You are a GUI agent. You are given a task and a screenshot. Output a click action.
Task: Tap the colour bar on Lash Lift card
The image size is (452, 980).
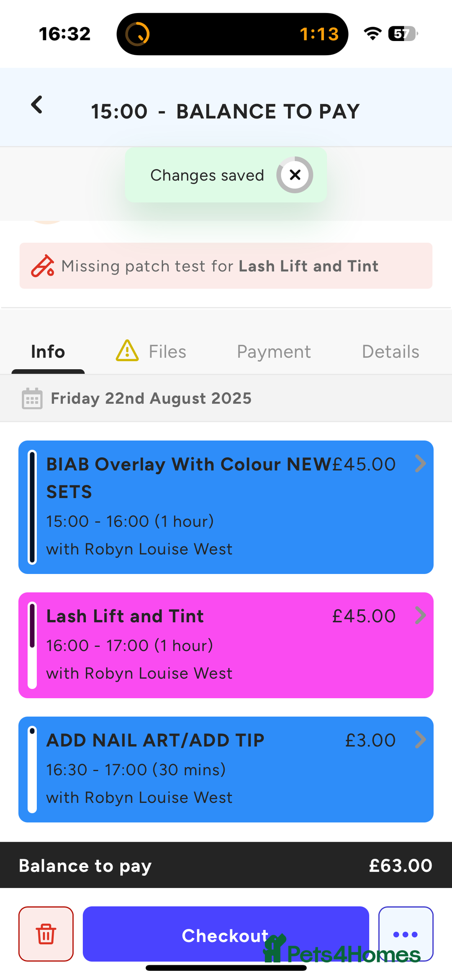point(32,645)
